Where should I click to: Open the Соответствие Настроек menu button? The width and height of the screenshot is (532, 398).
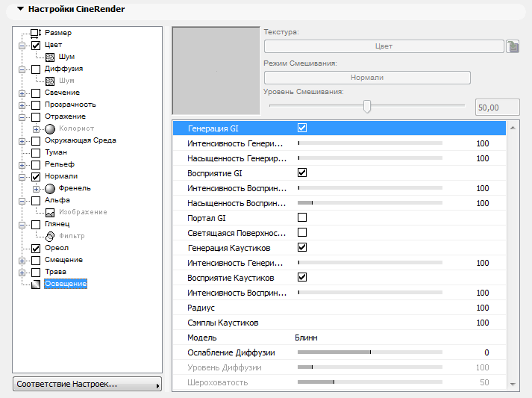tap(87, 384)
